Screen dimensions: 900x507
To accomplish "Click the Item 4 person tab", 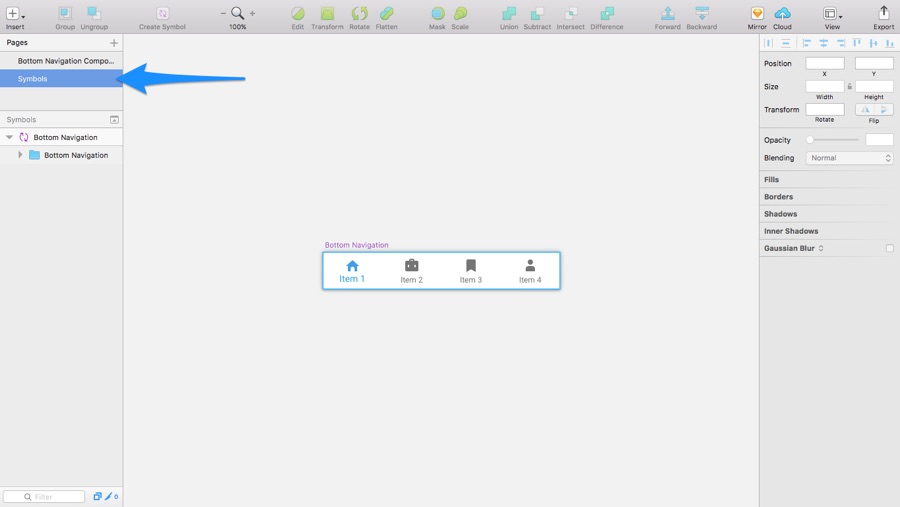I will pyautogui.click(x=530, y=272).
